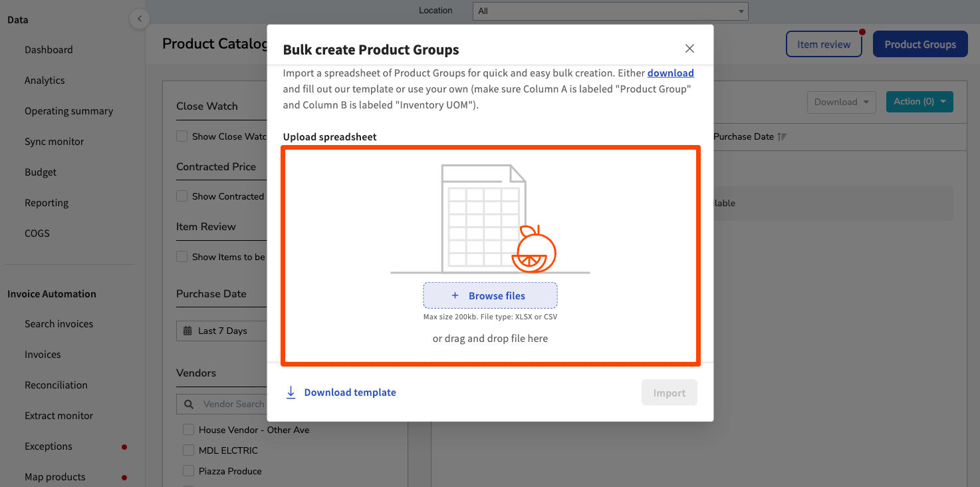This screenshot has height=487, width=980.
Task: Click the download arrow icon beside Download template
Action: (291, 393)
